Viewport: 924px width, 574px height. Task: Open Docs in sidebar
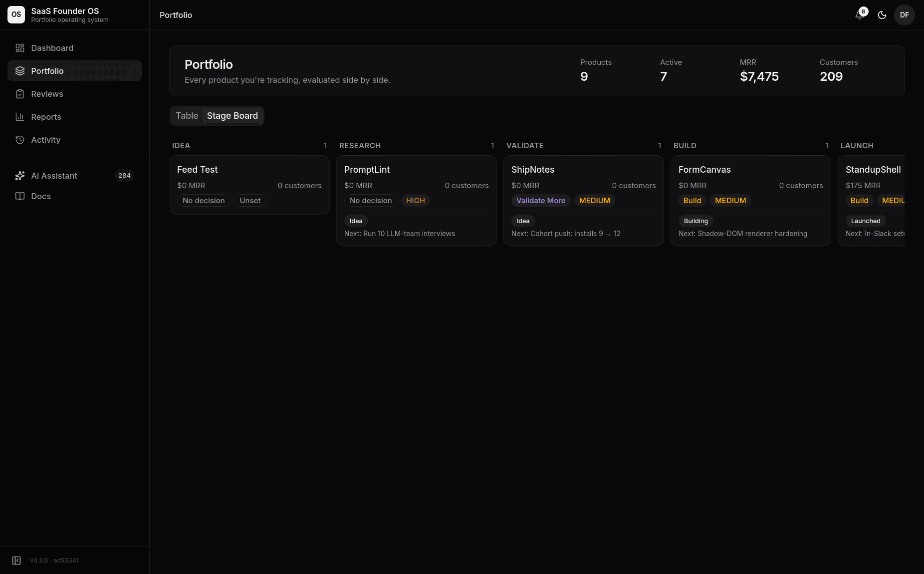pos(74,196)
